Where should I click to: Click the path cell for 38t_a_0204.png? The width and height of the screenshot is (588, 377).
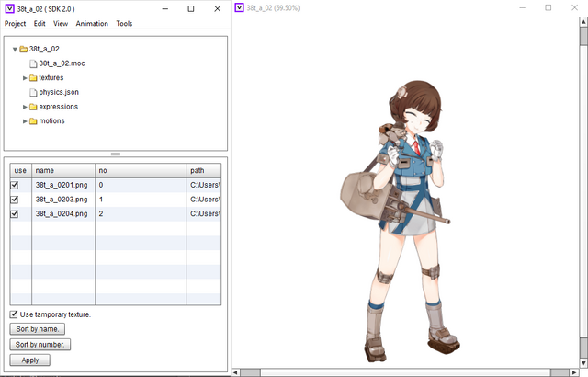204,214
